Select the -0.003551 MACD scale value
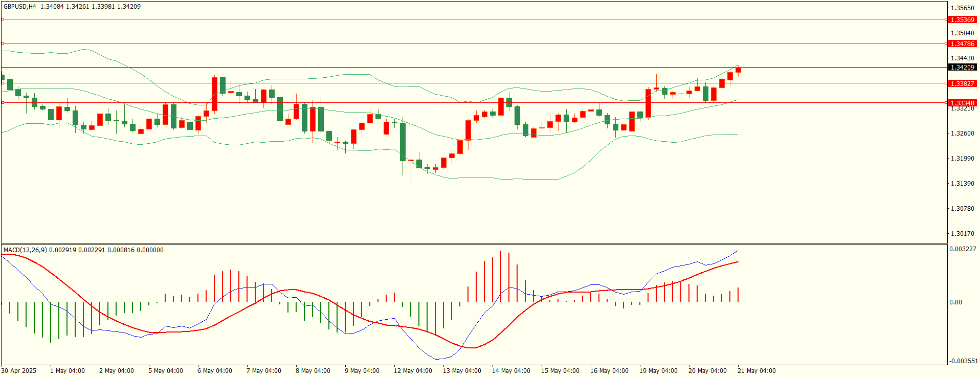 (x=963, y=361)
